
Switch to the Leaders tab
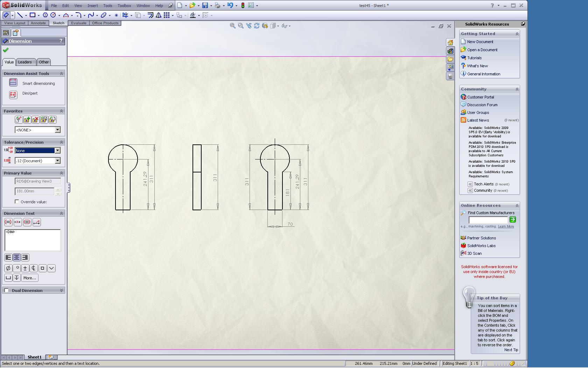(25, 62)
